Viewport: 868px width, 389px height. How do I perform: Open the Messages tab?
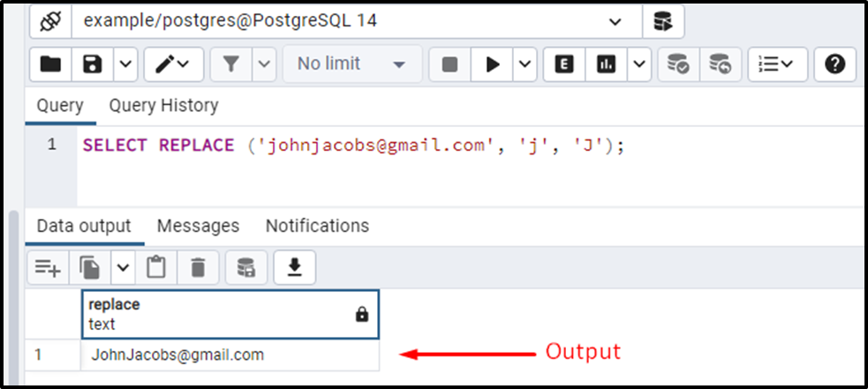click(x=198, y=226)
